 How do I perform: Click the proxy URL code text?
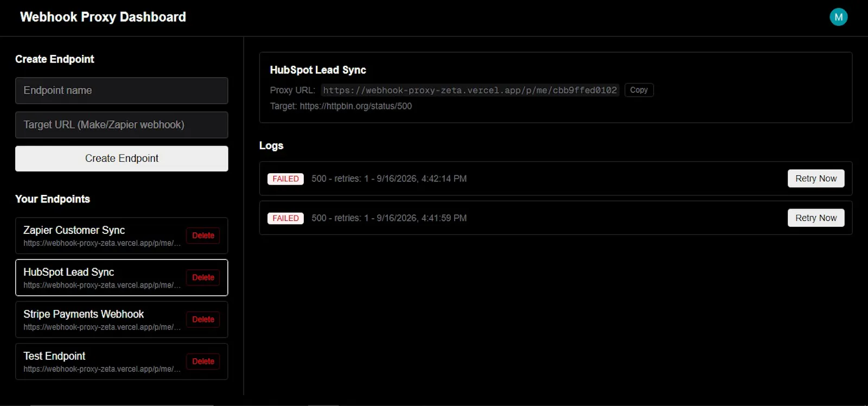[x=470, y=90]
